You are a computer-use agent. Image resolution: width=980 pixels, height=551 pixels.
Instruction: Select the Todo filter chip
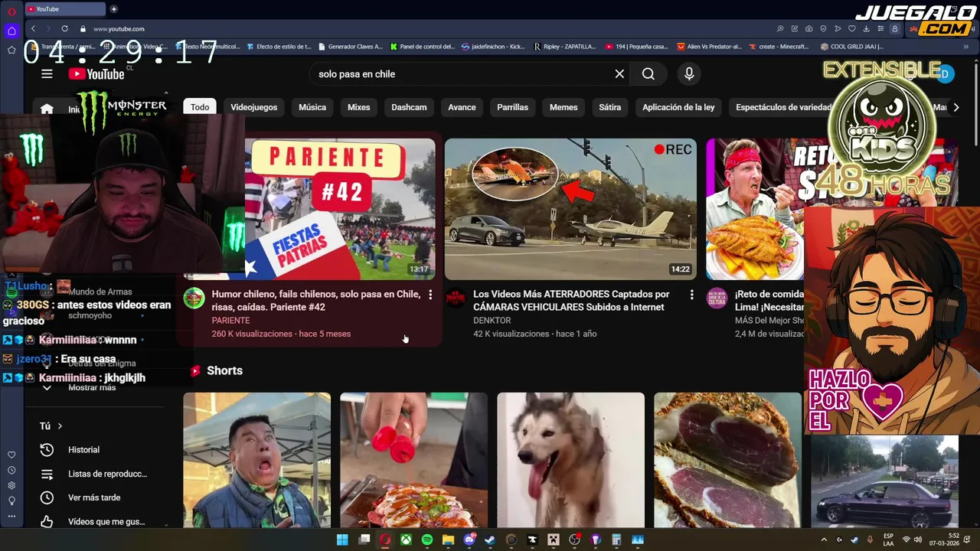[200, 107]
